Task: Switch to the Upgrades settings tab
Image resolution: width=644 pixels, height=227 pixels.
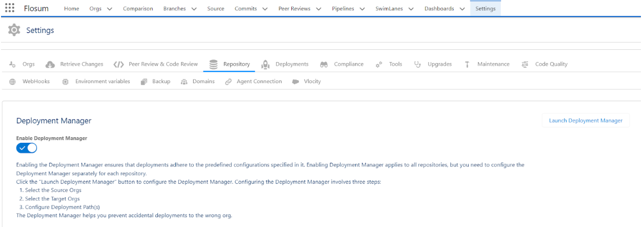Action: pos(439,64)
